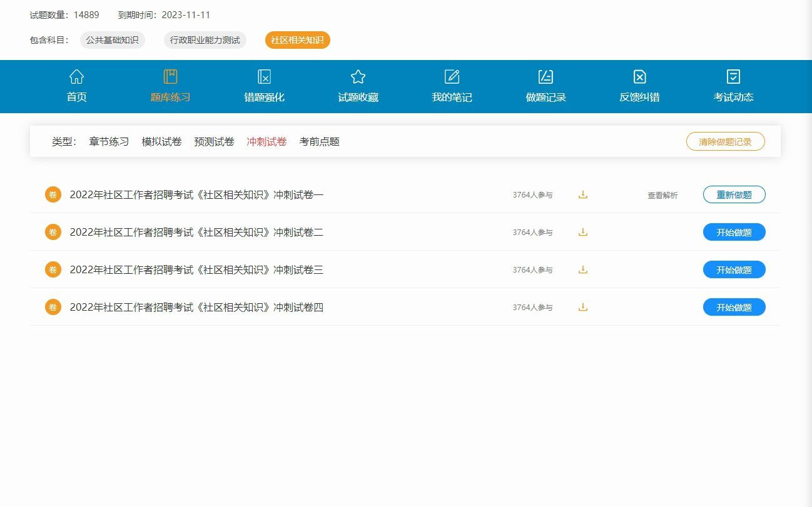812x507 pixels.
Task: Download 冲刺试卷三 using its download icon
Action: click(x=583, y=269)
